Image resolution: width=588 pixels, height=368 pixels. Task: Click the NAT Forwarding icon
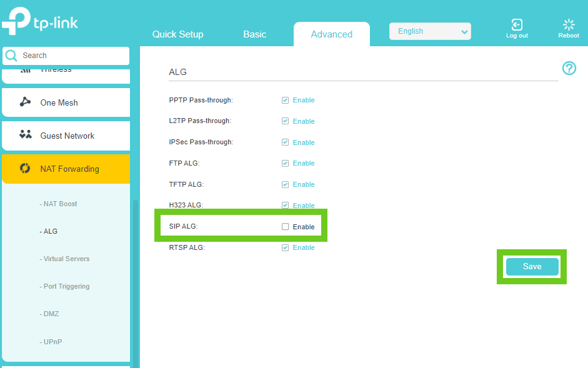pos(26,169)
